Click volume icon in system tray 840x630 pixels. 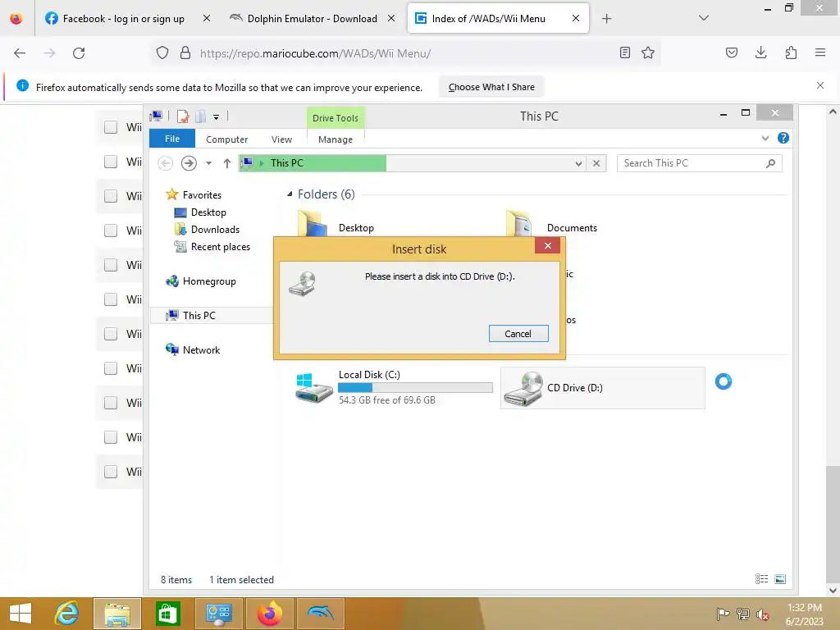pos(762,614)
